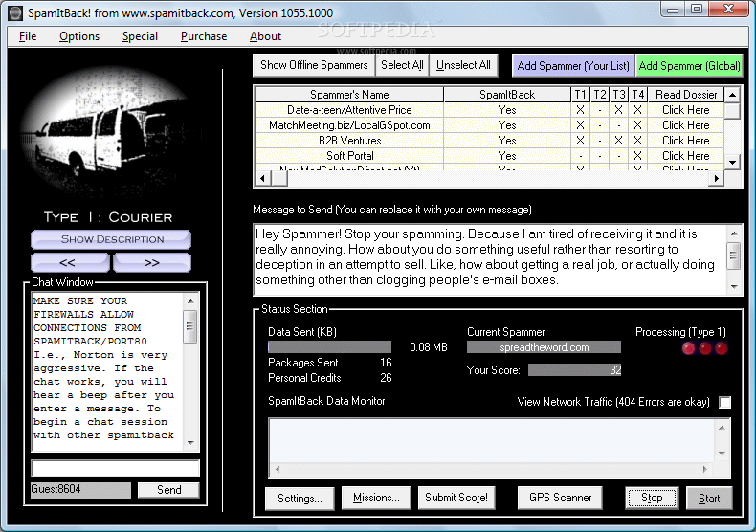Click the Start button
756x532 pixels.
709,499
